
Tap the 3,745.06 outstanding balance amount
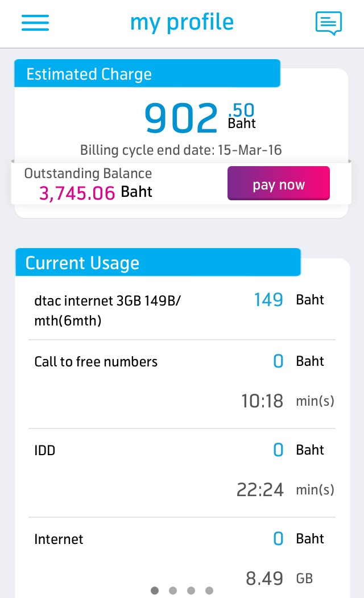click(77, 193)
